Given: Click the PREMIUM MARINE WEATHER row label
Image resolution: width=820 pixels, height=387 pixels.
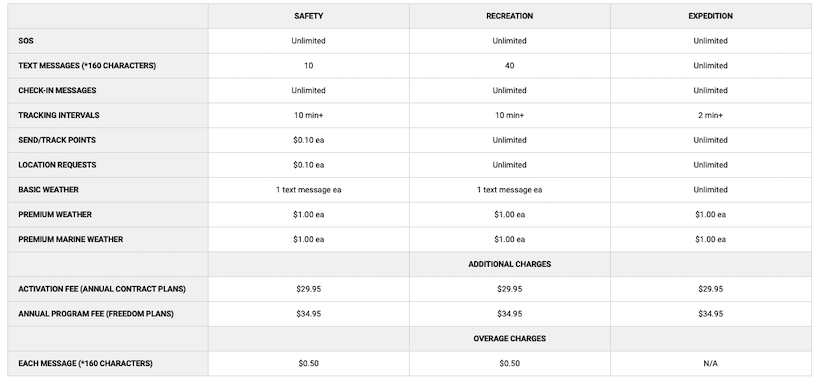Looking at the screenshot, I should click(71, 239).
